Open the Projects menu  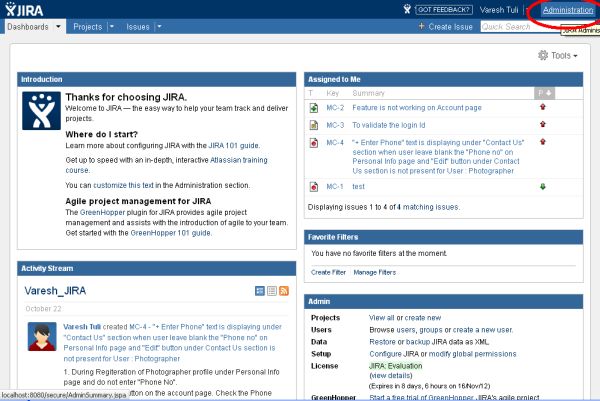coord(88,27)
